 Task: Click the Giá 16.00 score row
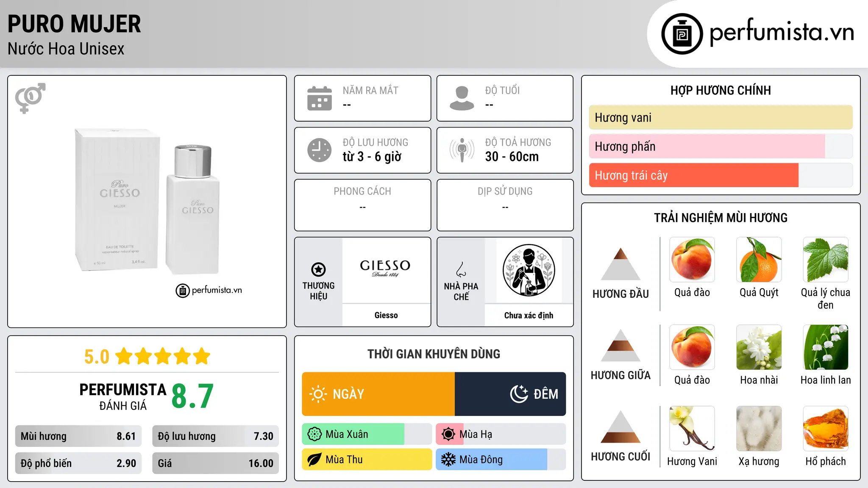(216, 463)
